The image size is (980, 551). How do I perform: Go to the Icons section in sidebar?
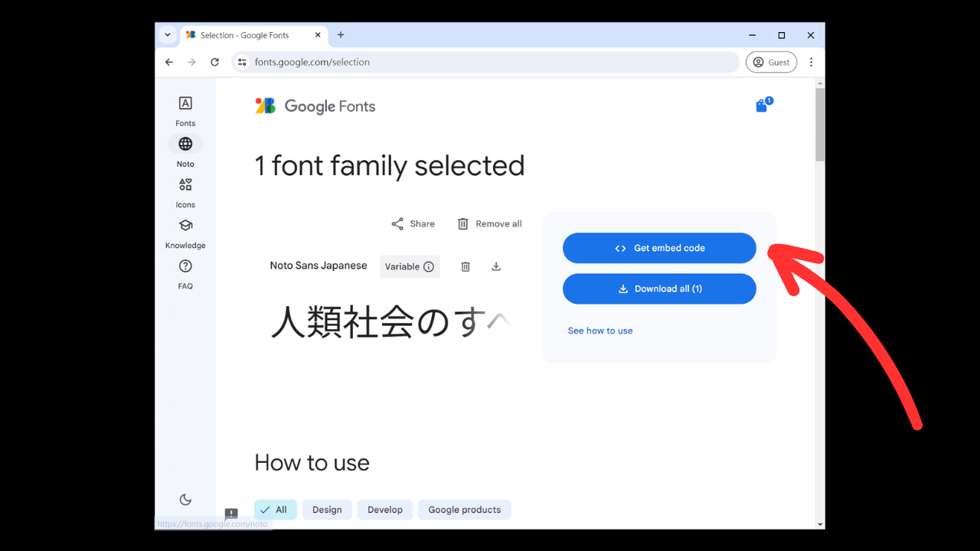point(185,185)
